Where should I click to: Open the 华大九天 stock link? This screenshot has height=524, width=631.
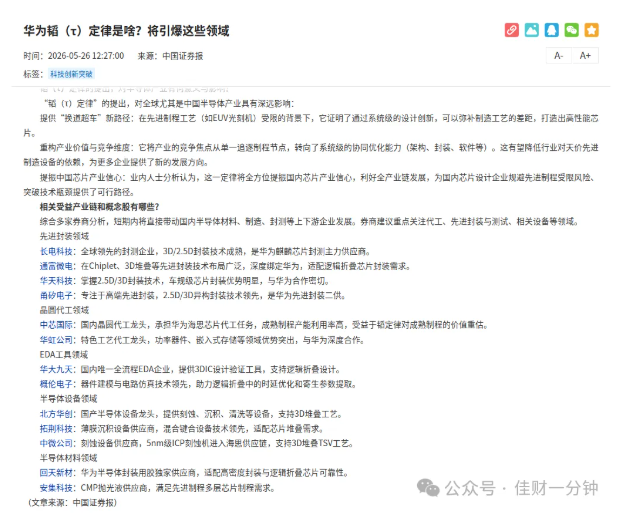(x=56, y=369)
